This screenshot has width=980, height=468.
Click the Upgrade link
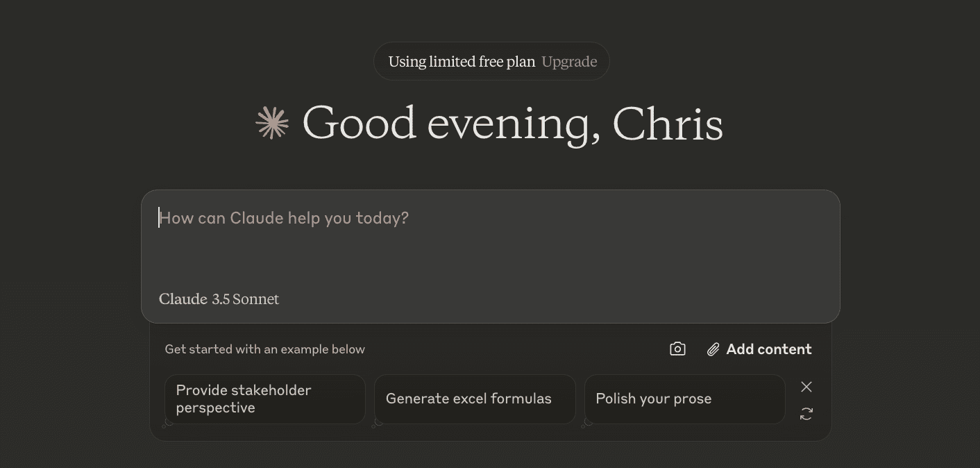click(569, 62)
